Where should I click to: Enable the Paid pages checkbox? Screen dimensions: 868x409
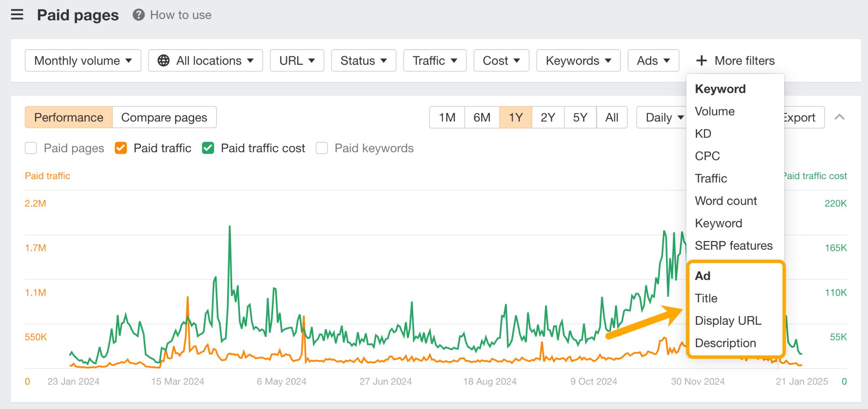coord(31,148)
